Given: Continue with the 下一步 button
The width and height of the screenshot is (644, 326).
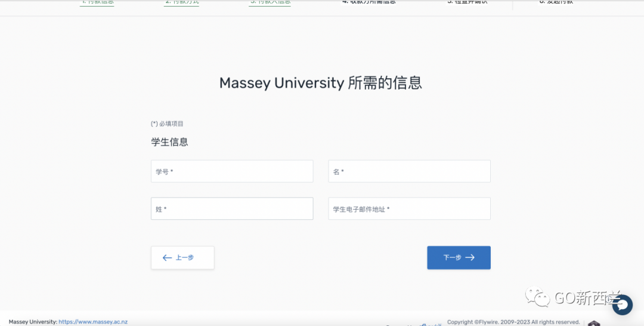Looking at the screenshot, I should (x=459, y=258).
